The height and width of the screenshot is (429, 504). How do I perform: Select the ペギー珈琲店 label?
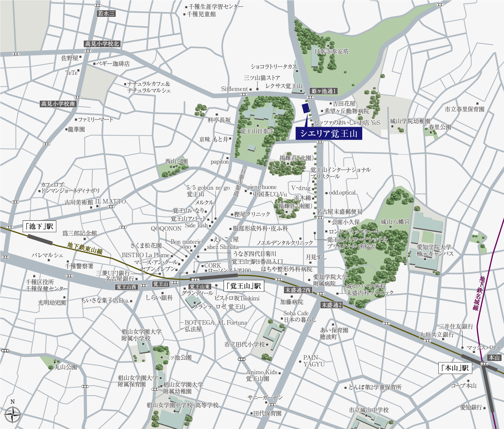pos(113,64)
